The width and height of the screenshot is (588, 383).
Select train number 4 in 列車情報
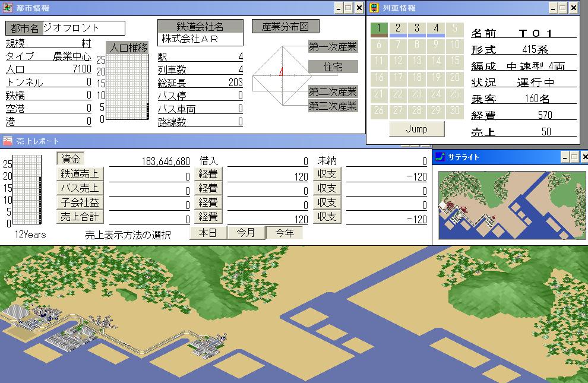[436, 29]
